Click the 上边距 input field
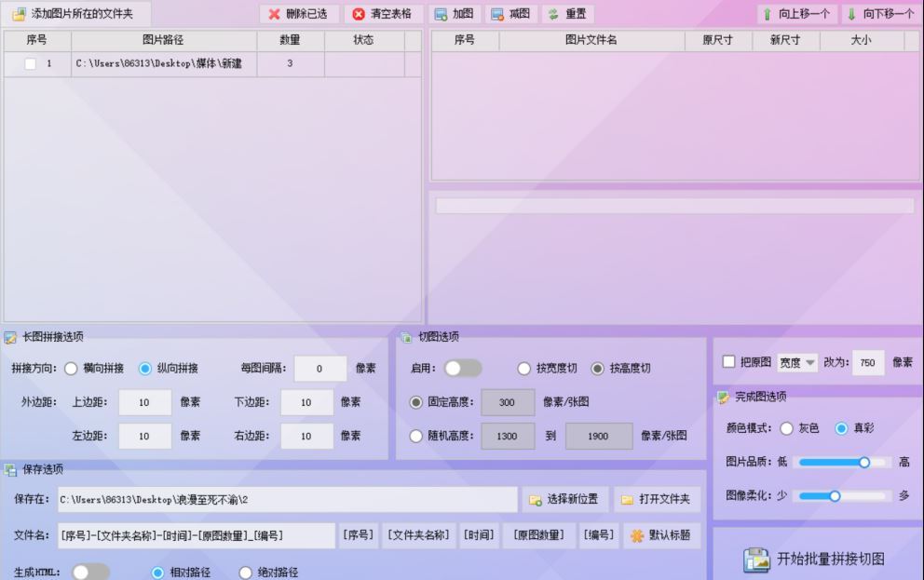The height and width of the screenshot is (580, 924). [145, 403]
